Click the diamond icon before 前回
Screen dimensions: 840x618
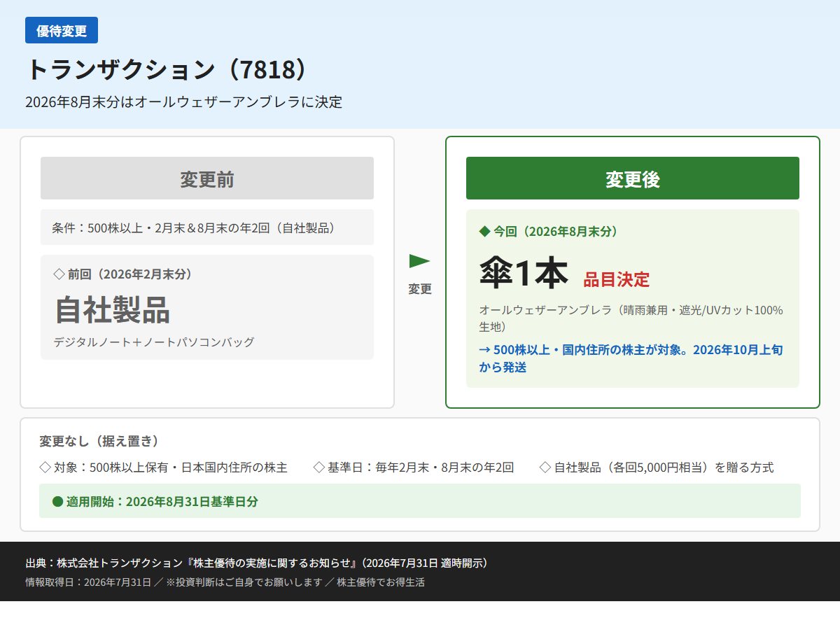pyautogui.click(x=59, y=274)
